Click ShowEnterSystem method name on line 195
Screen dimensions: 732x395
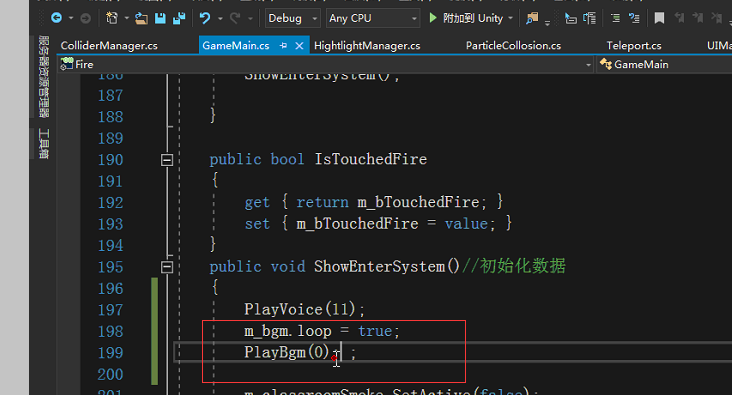click(x=380, y=267)
